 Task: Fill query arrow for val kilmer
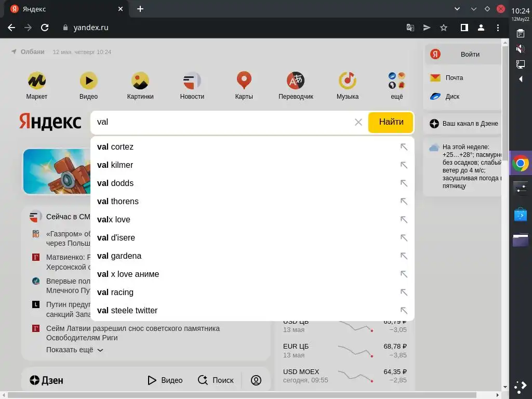[404, 165]
